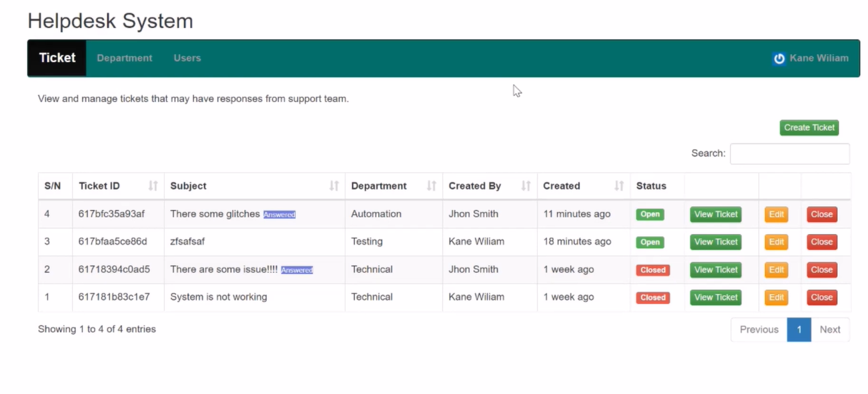Image resolution: width=868 pixels, height=394 pixels.
Task: Click Kane Wiliam in the Testing row
Action: (476, 241)
